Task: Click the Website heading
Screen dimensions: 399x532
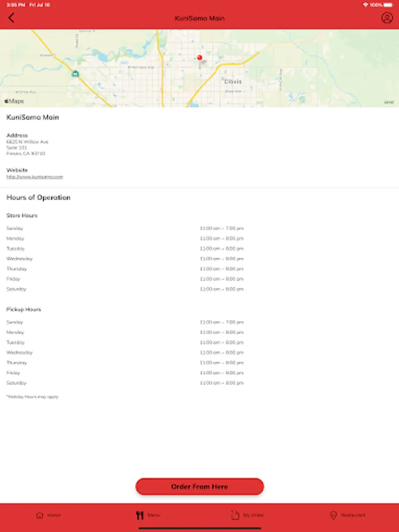Action: click(x=17, y=170)
